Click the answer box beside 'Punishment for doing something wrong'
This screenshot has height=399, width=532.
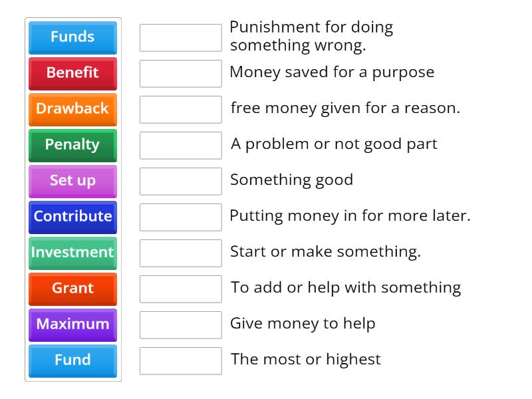point(180,37)
